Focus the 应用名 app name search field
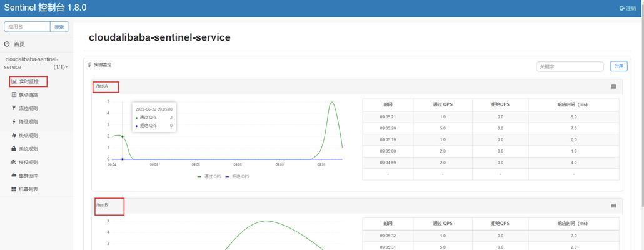Screen dimensions: 644x250 [x=27, y=27]
